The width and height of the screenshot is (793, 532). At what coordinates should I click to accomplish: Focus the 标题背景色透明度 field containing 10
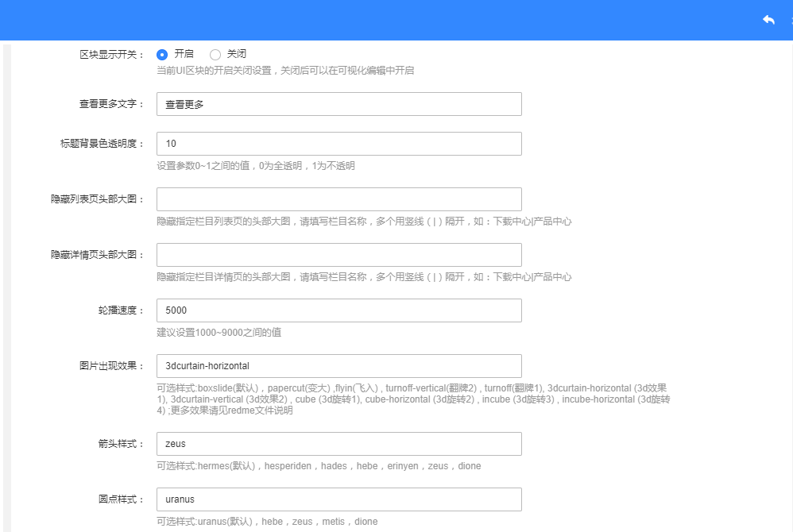pos(338,144)
